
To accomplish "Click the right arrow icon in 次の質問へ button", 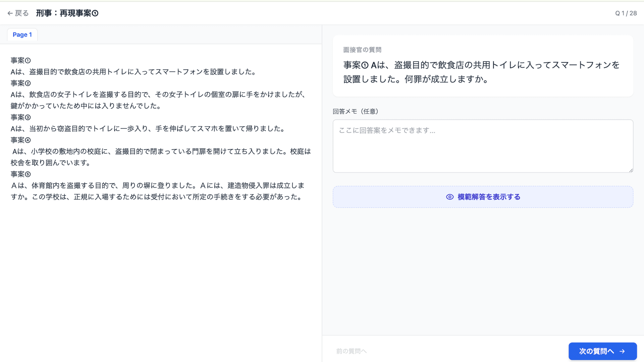I will click(x=623, y=351).
